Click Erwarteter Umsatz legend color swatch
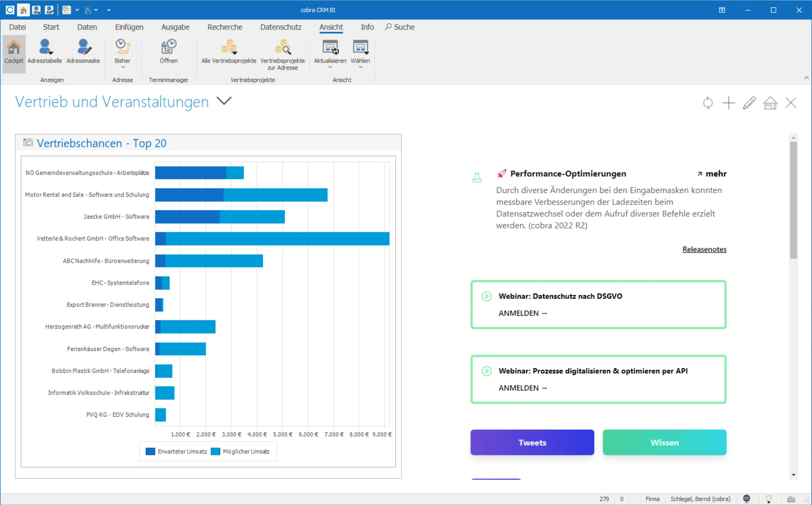Image resolution: width=812 pixels, height=505 pixels. pyautogui.click(x=150, y=451)
